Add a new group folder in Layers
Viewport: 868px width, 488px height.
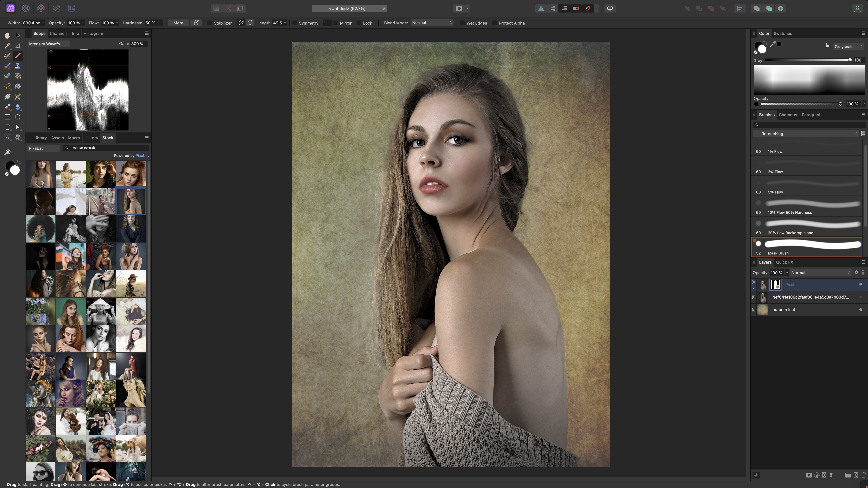pos(848,475)
